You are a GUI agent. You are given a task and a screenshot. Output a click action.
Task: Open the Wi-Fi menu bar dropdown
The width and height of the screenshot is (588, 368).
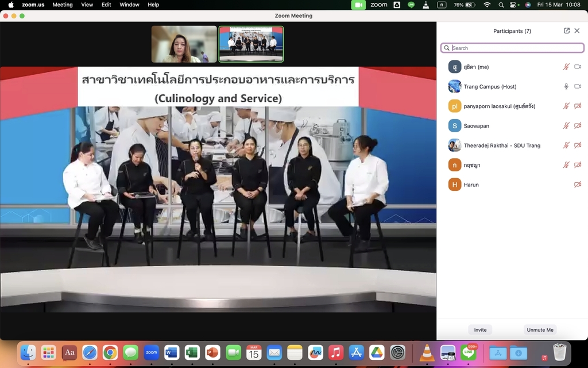(x=487, y=5)
